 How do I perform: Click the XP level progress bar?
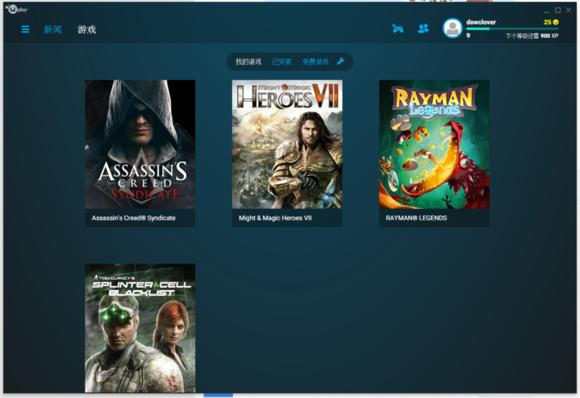(x=512, y=28)
